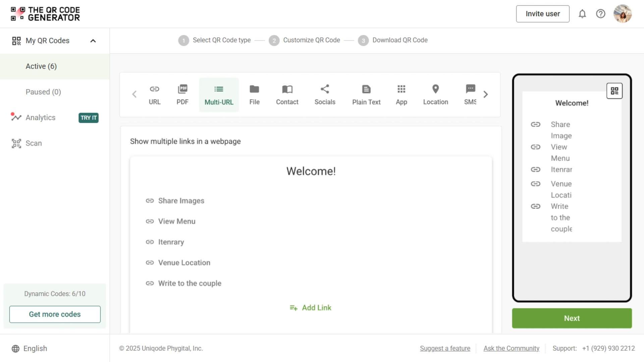This screenshot has height=362, width=644.
Task: Show previous QR code types with left chevron
Action: pyautogui.click(x=134, y=94)
